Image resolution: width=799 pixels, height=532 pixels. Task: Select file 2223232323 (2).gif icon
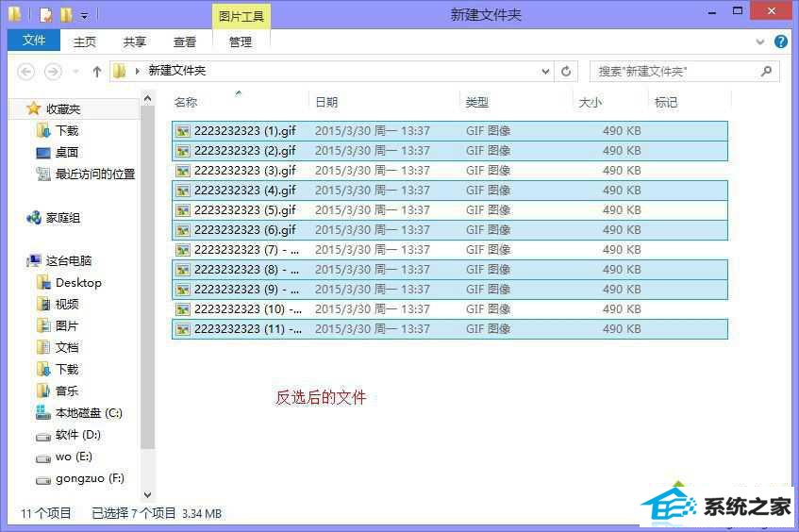click(182, 151)
